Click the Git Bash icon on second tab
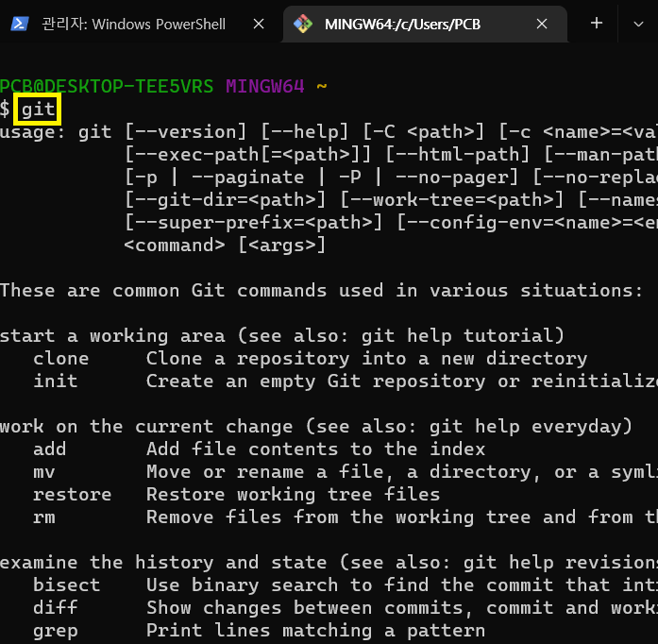 click(303, 24)
